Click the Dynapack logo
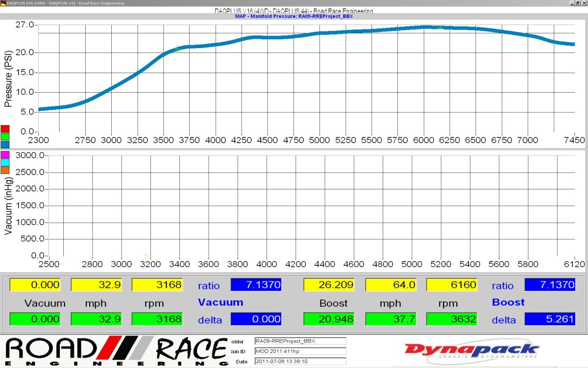The image size is (588, 368). click(x=471, y=352)
